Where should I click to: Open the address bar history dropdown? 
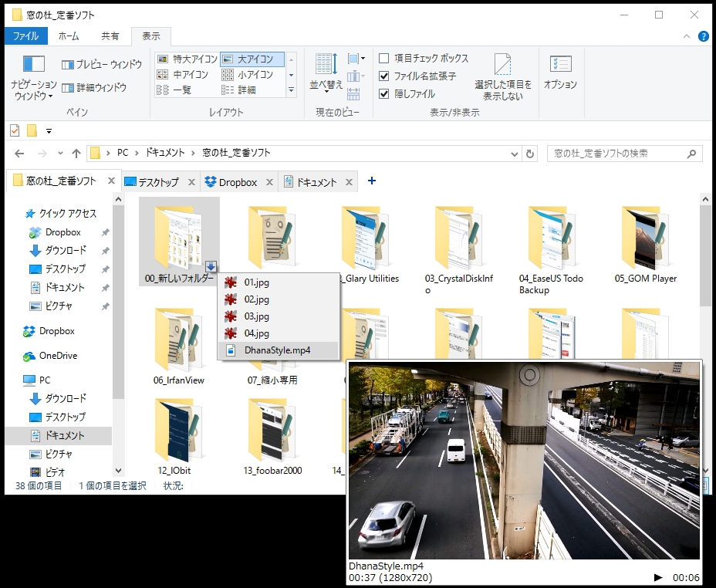pos(514,153)
